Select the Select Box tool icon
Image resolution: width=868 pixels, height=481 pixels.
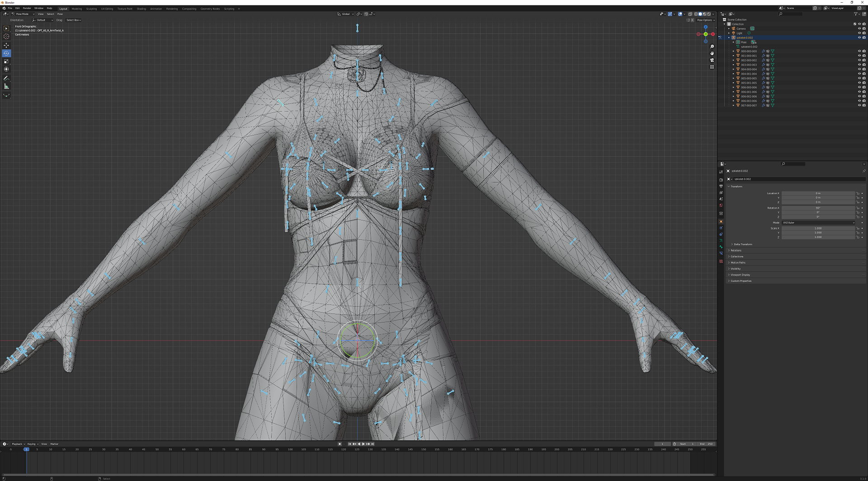(6, 28)
